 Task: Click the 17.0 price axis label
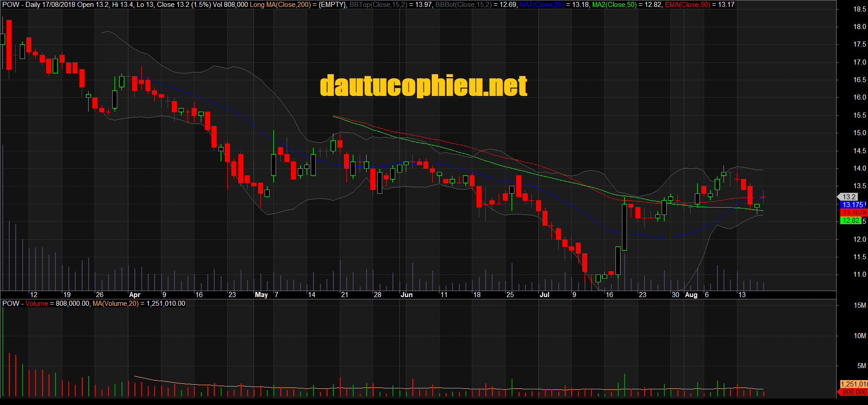[860, 62]
